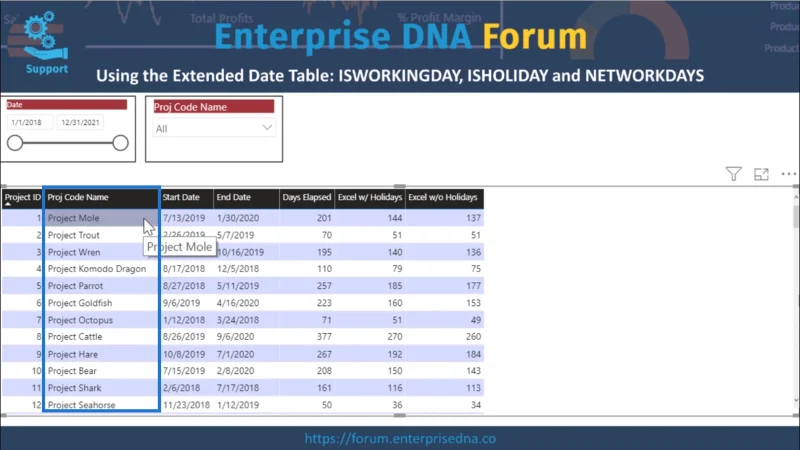Click end date 5/7/2019
Image resolution: width=800 pixels, height=450 pixels.
tap(235, 235)
